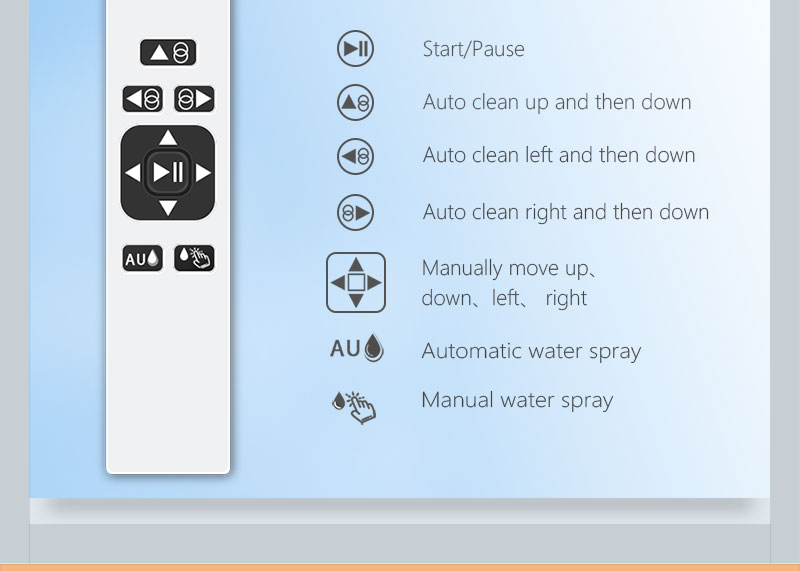The image size is (800, 571).
Task: Activate manual water spray button on remote
Action: 194,258
